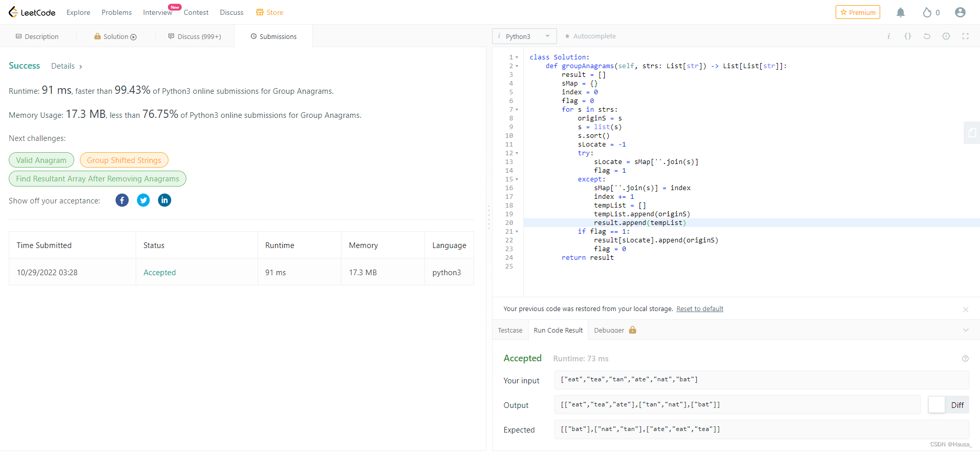This screenshot has height=452, width=980.
Task: Click Reset to default link
Action: click(x=699, y=309)
